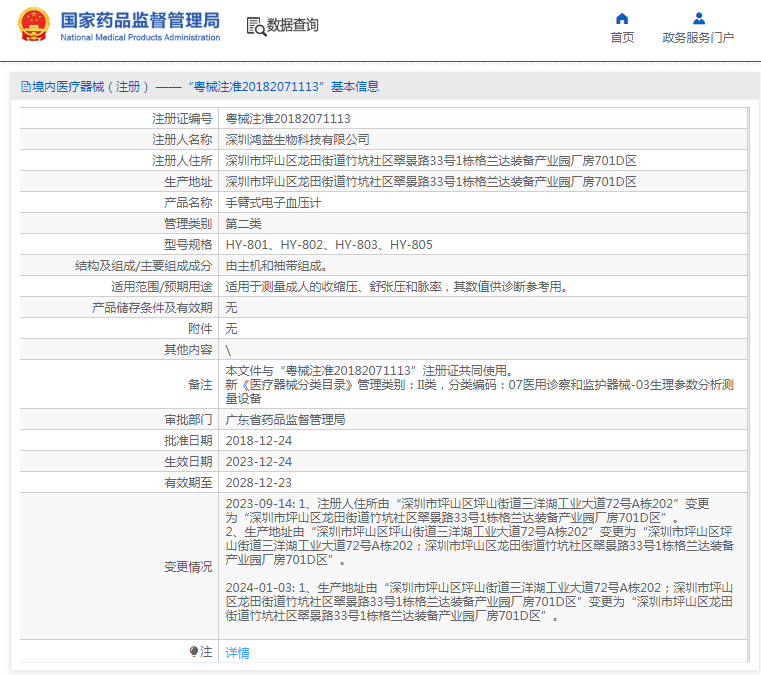Open the 数据查询 search icon
Image resolution: width=761 pixels, height=675 pixels.
256,26
